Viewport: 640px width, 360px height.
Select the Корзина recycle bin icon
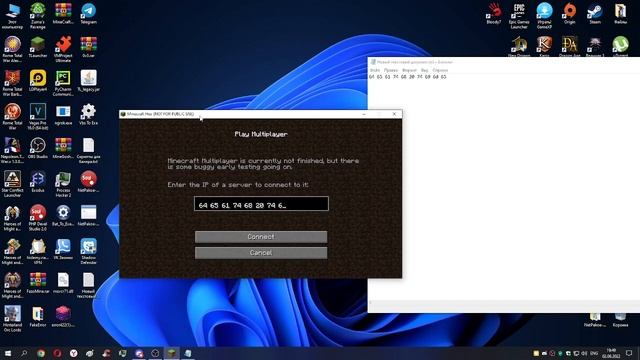(x=620, y=321)
